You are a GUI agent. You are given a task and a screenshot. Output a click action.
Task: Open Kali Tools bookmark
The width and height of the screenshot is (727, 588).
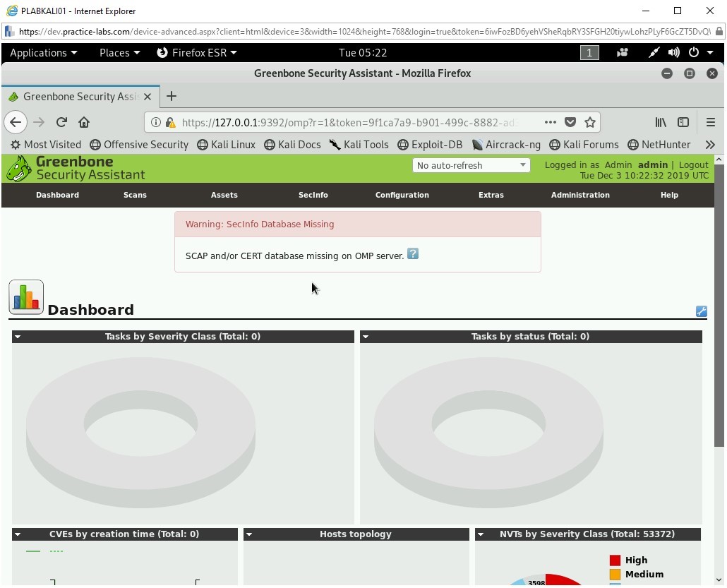pyautogui.click(x=359, y=145)
